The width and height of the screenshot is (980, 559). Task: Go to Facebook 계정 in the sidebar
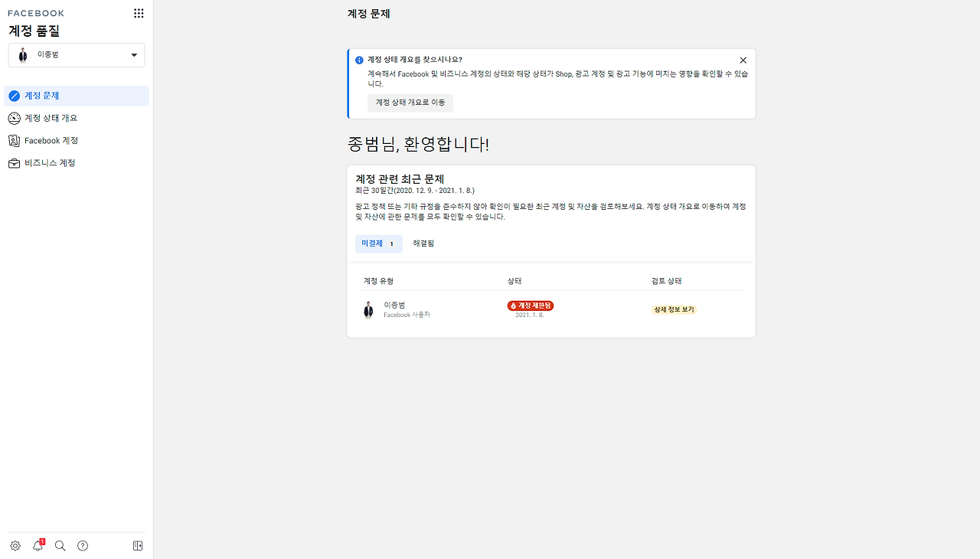tap(77, 141)
